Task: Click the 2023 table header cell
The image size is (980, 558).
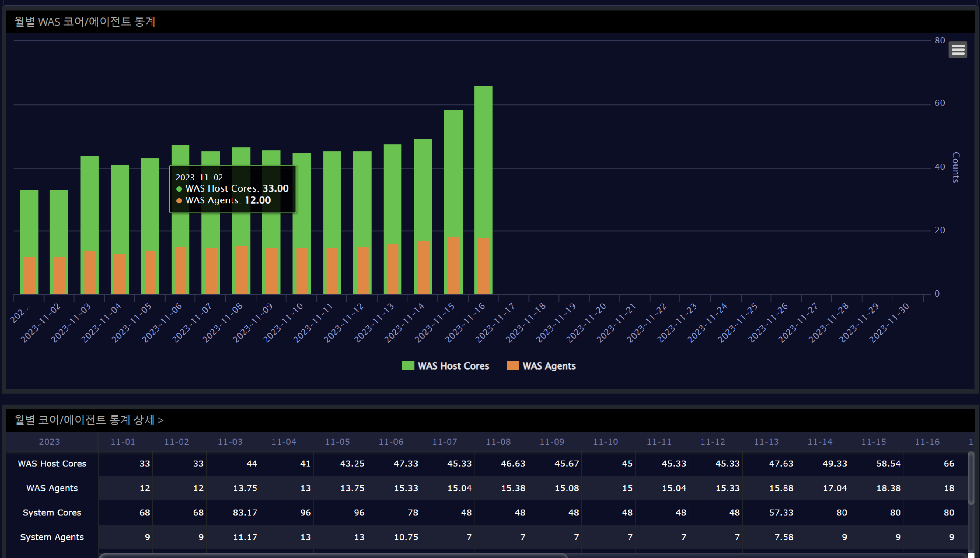Action: click(49, 442)
